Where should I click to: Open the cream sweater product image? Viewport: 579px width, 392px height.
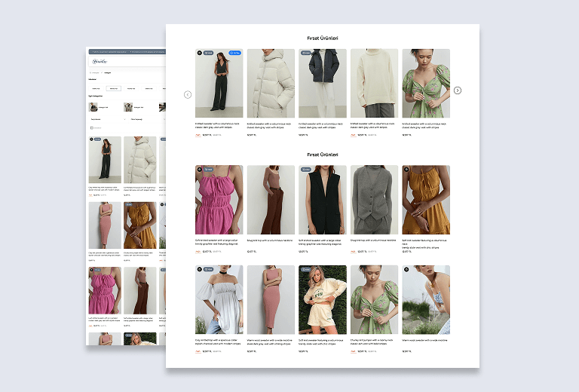(374, 84)
